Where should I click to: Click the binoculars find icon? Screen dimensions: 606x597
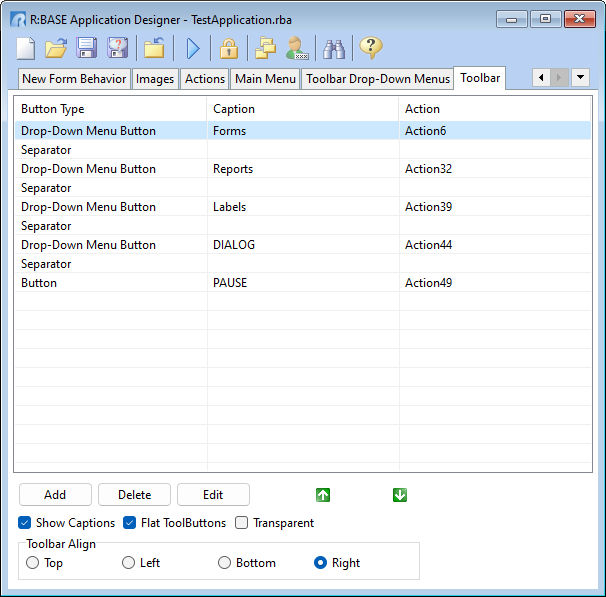[x=334, y=48]
